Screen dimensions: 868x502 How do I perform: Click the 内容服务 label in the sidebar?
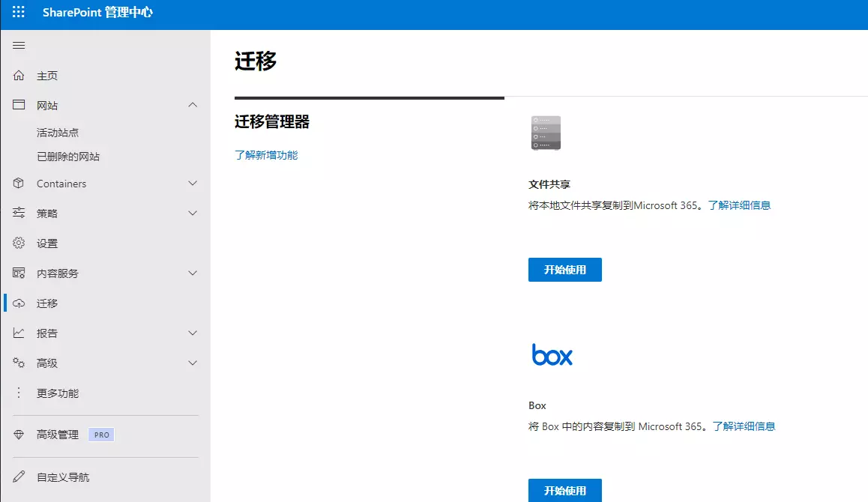coord(58,273)
